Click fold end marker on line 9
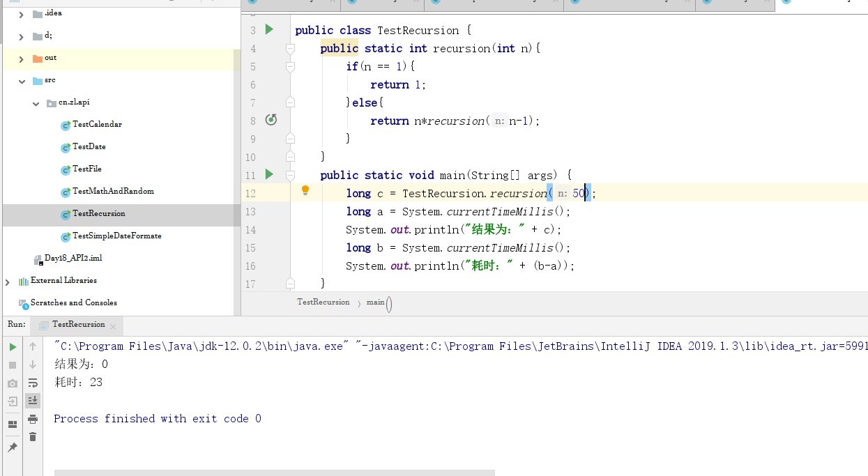 click(290, 139)
